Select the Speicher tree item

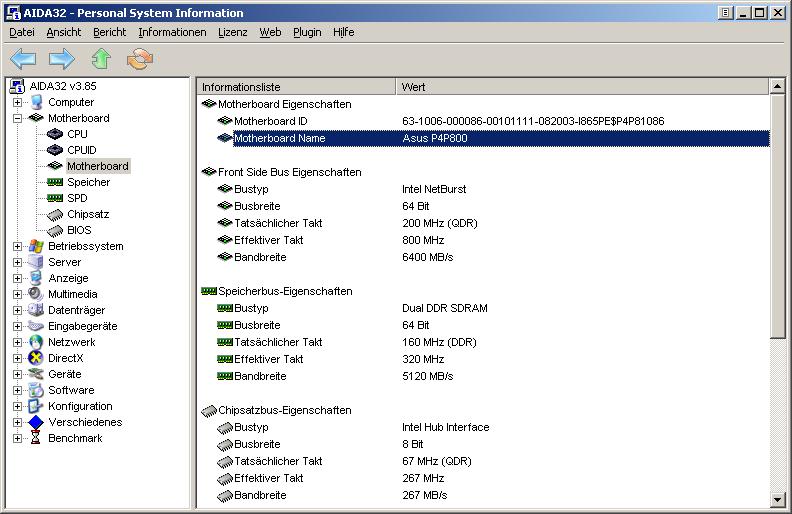88,182
